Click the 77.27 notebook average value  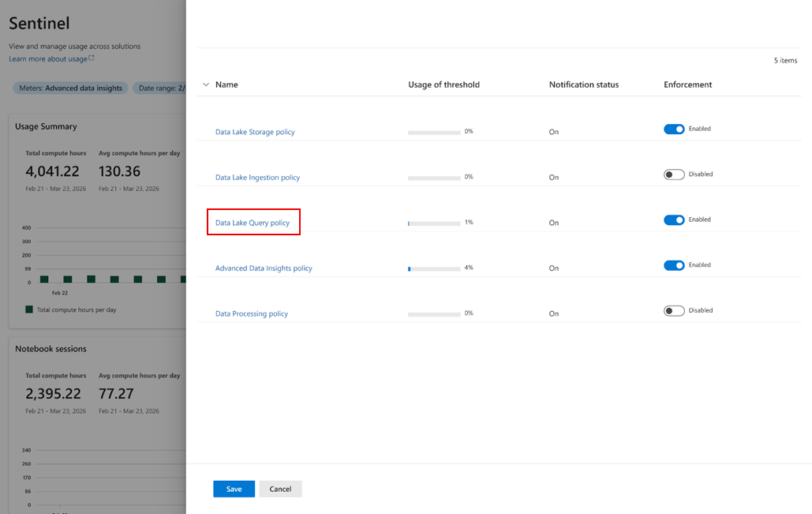click(x=116, y=393)
